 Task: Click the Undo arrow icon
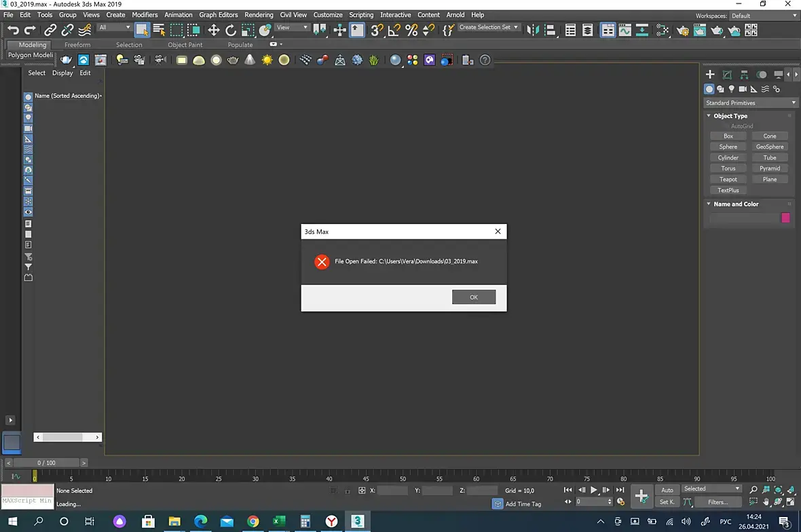pos(13,30)
